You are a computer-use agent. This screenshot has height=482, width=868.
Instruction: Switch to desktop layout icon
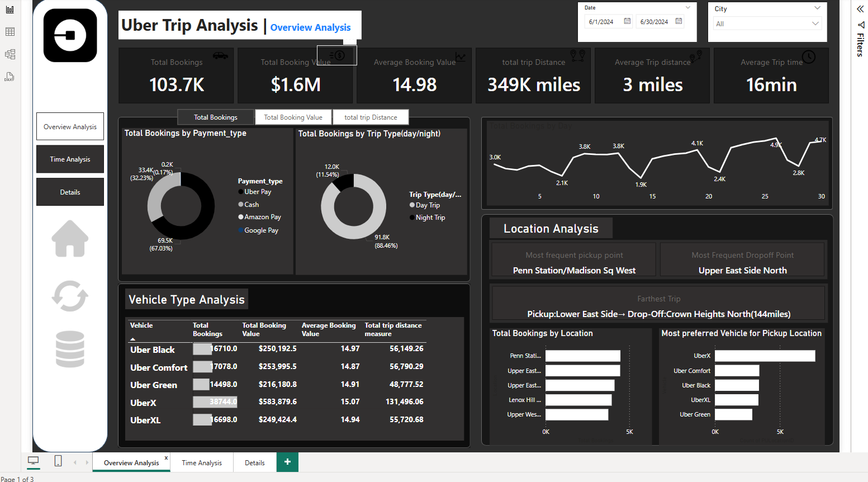(x=34, y=461)
